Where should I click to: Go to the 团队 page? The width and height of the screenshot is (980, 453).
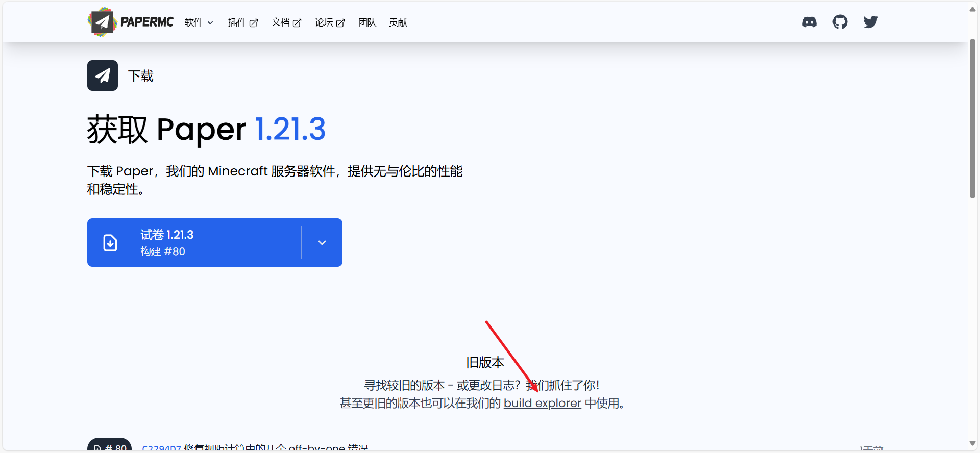tap(367, 22)
